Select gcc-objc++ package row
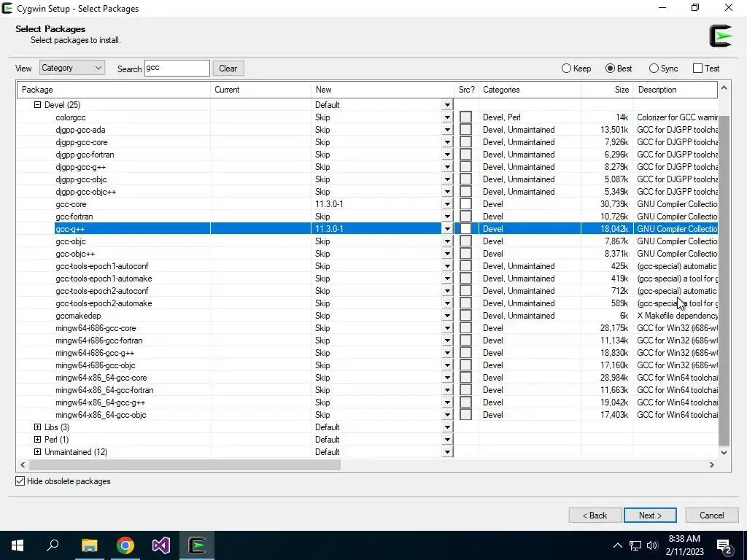 click(x=368, y=253)
